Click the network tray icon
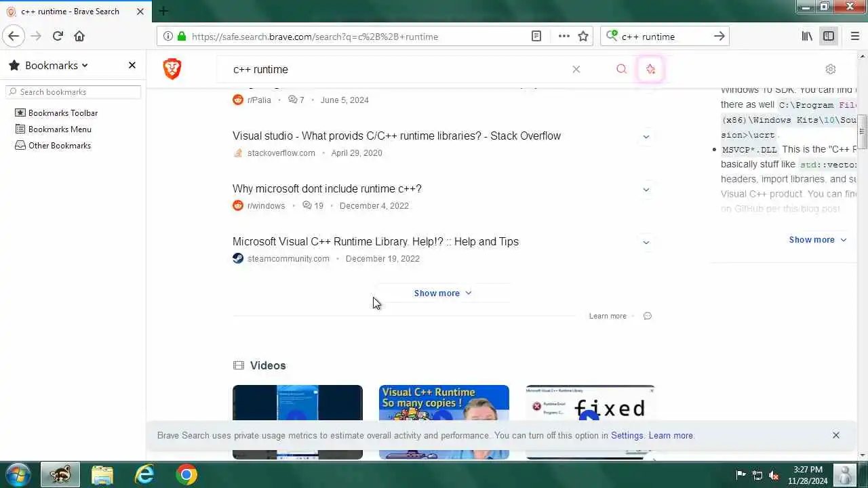The image size is (868, 488). [757, 475]
